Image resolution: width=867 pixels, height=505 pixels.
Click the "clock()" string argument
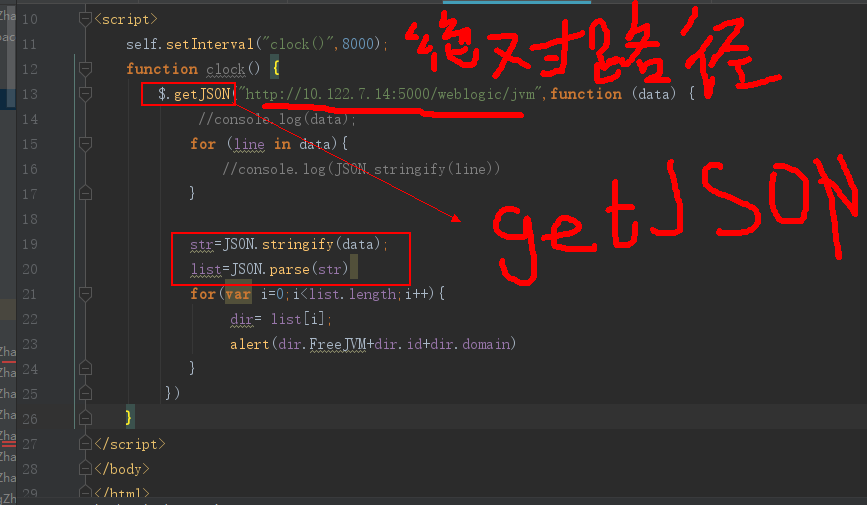(297, 44)
